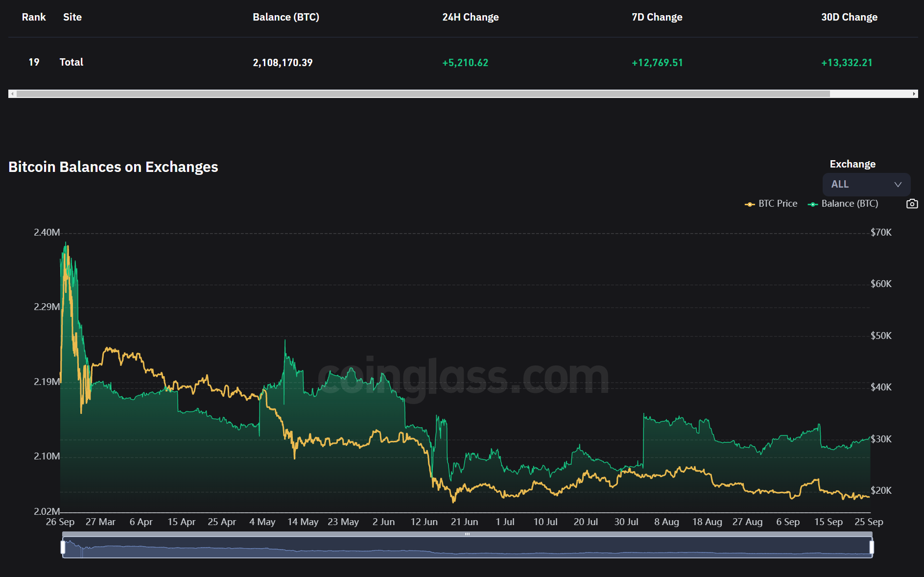Open the Exchange ALL dropdown
This screenshot has height=577, width=924.
(866, 184)
